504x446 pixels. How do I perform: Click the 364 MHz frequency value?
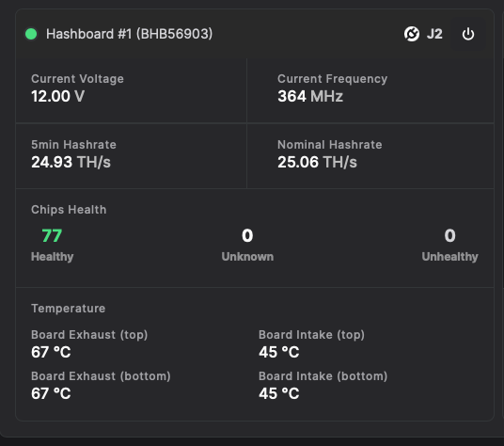coord(310,96)
